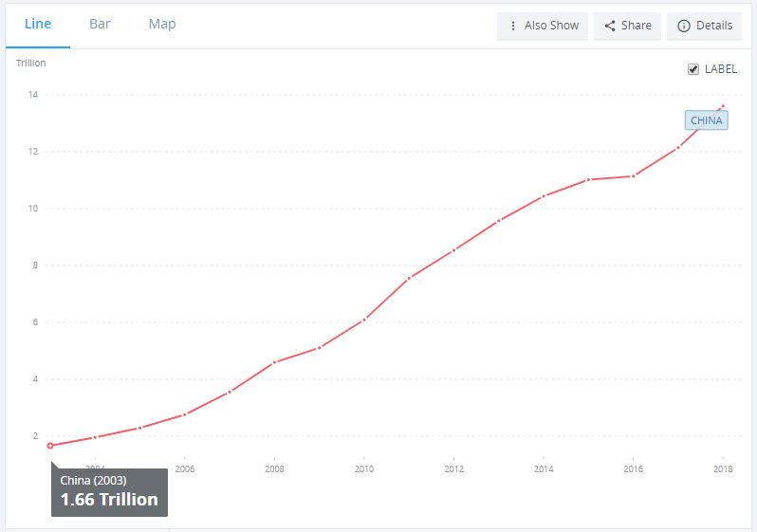
Task: Switch to the Line tab
Action: 38,24
